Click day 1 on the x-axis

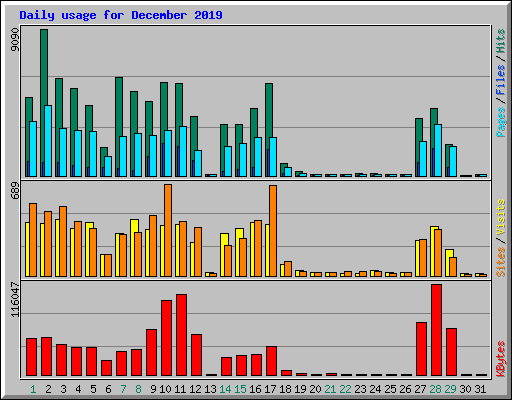tap(33, 389)
